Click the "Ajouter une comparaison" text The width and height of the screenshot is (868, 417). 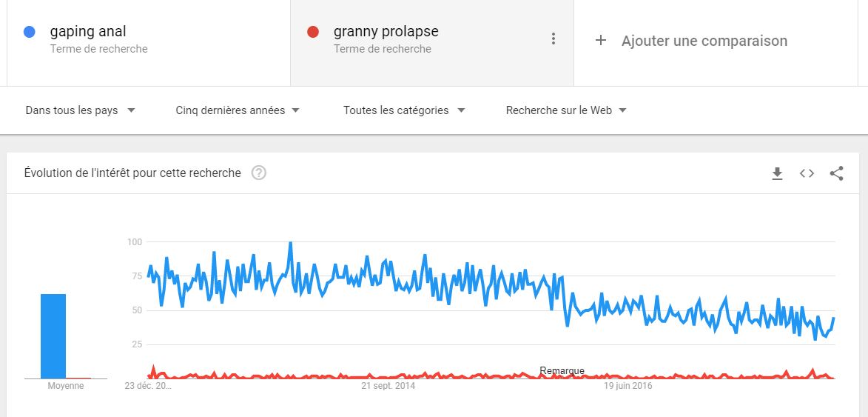pyautogui.click(x=704, y=41)
